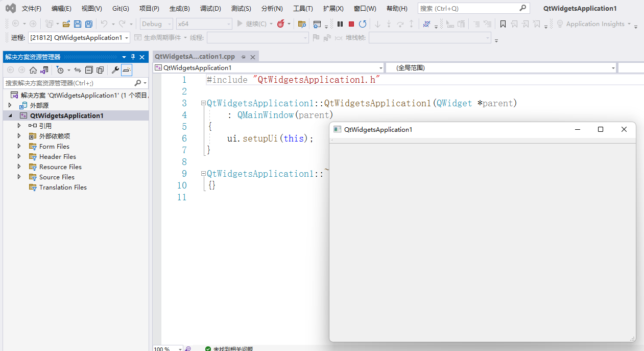Open the Debug configuration dropdown

156,24
